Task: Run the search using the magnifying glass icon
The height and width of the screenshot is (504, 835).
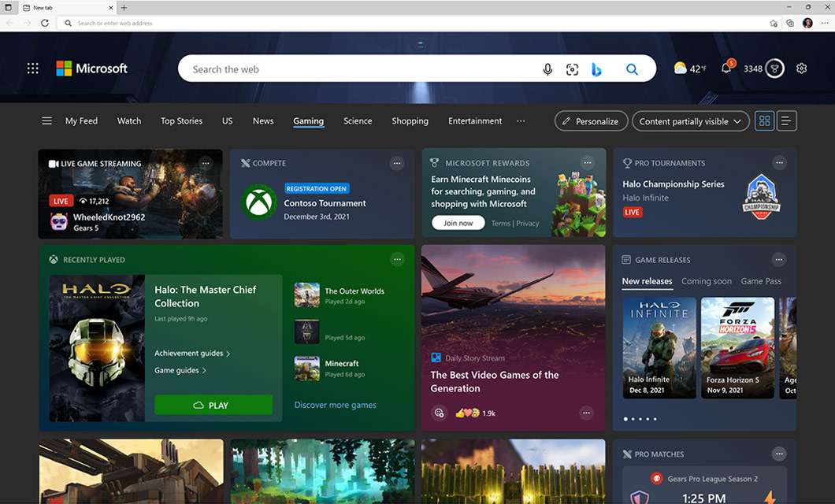Action: (x=632, y=69)
